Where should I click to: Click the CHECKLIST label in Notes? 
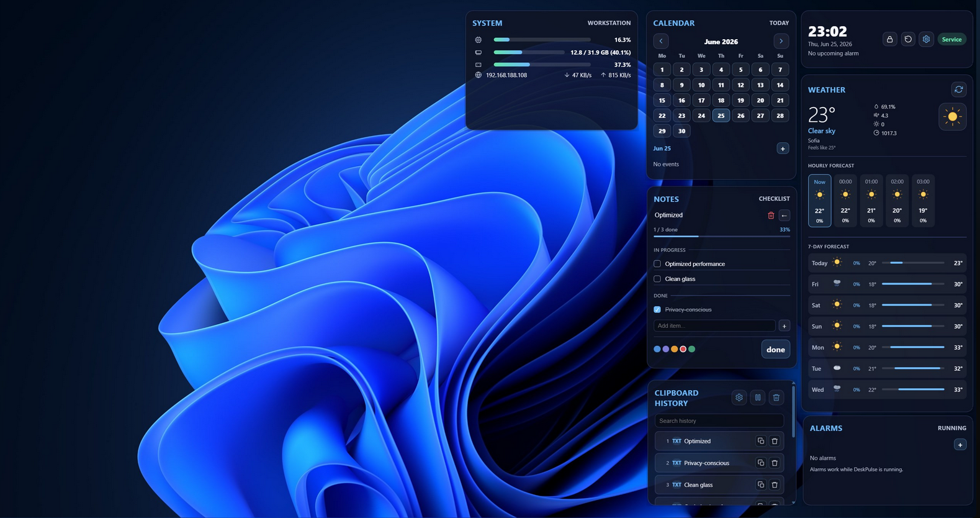coord(774,199)
